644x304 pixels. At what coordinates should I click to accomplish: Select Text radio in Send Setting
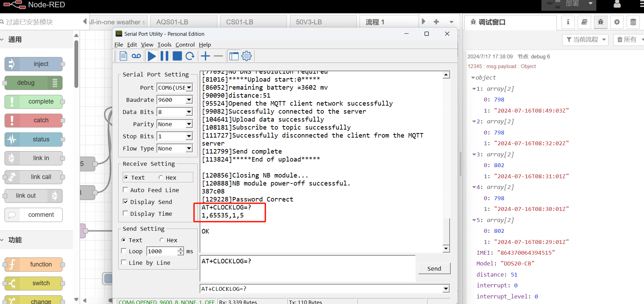tap(123, 240)
